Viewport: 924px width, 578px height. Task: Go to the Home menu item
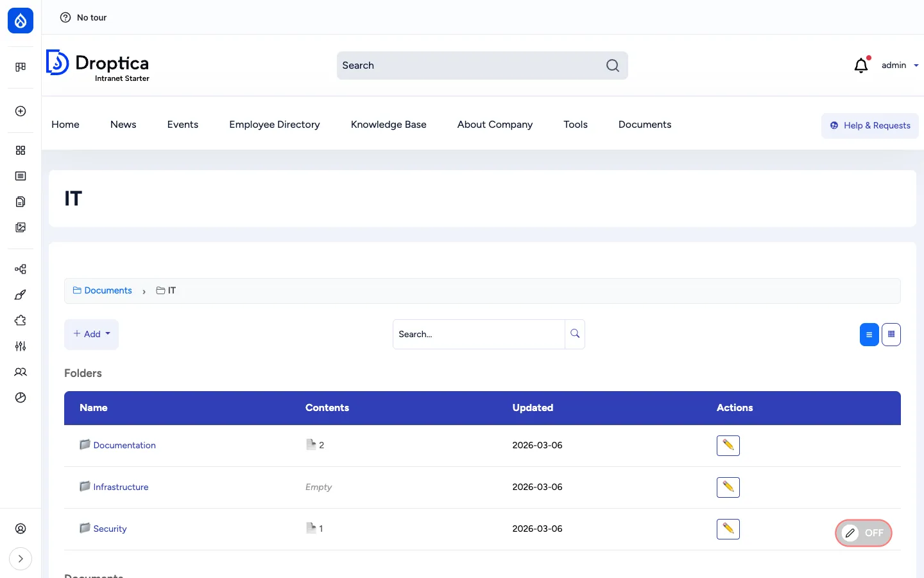65,125
